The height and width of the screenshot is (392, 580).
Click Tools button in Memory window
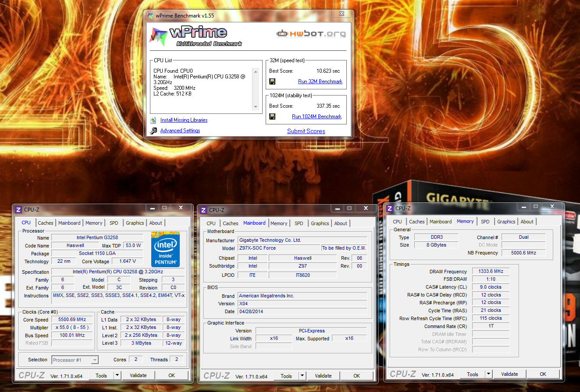[473, 374]
